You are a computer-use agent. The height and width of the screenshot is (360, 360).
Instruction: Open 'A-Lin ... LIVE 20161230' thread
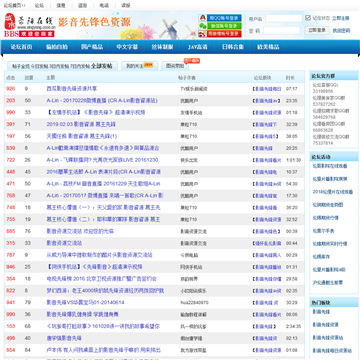(102, 160)
